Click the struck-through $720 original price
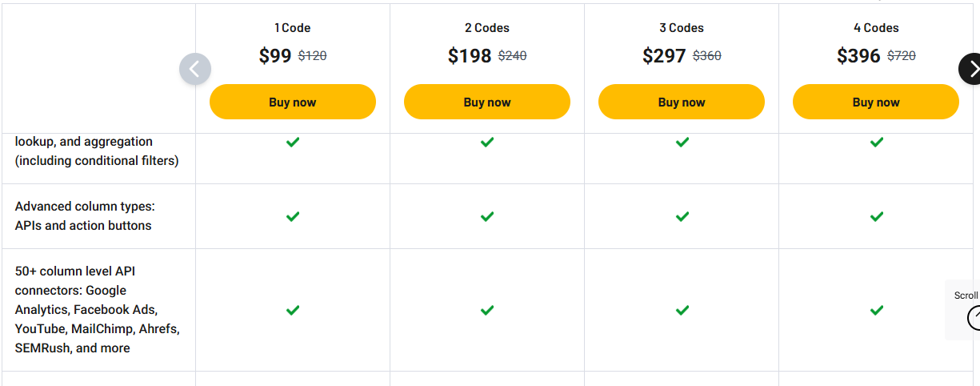This screenshot has width=980, height=386. point(902,56)
